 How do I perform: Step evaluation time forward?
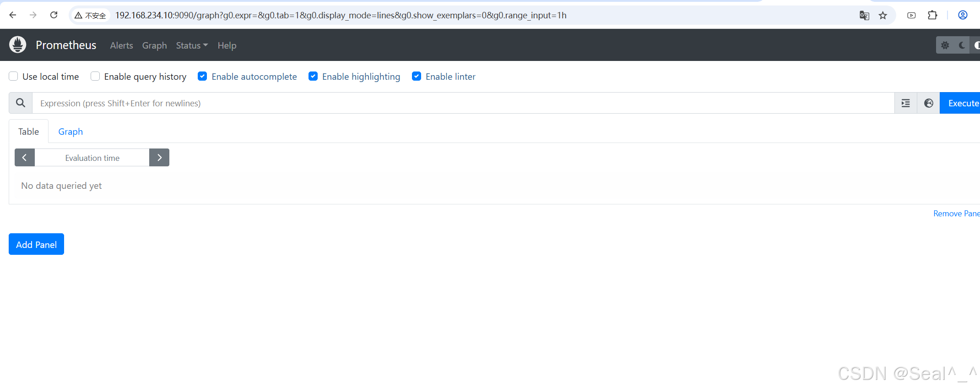pos(159,158)
